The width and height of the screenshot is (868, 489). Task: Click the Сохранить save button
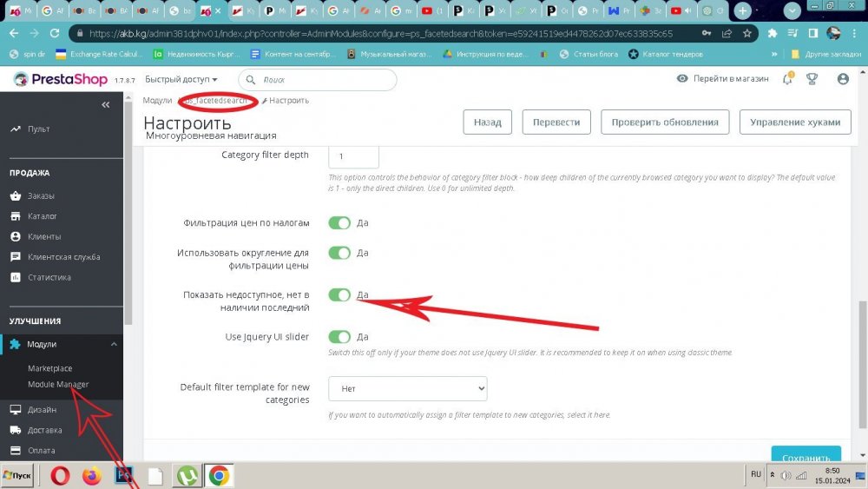click(806, 455)
